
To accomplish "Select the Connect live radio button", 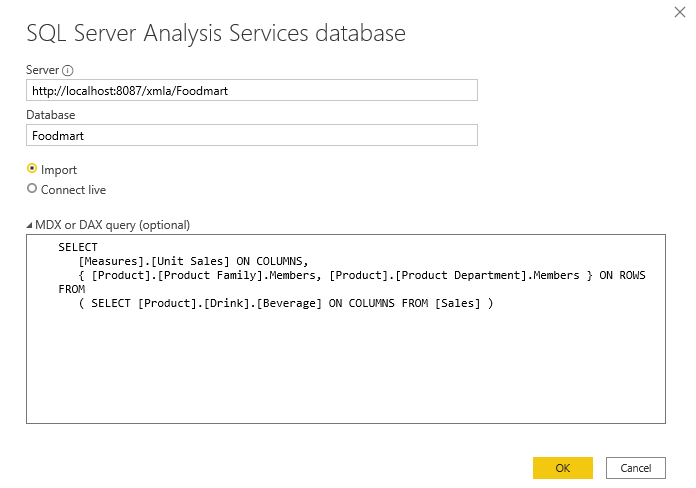I will (32, 188).
